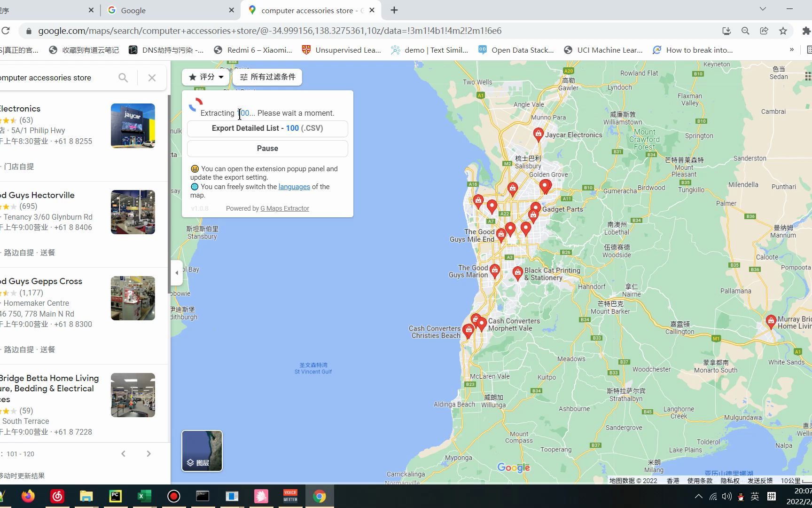Open the map layers thumbnail
Image resolution: width=812 pixels, height=508 pixels.
pos(202,451)
